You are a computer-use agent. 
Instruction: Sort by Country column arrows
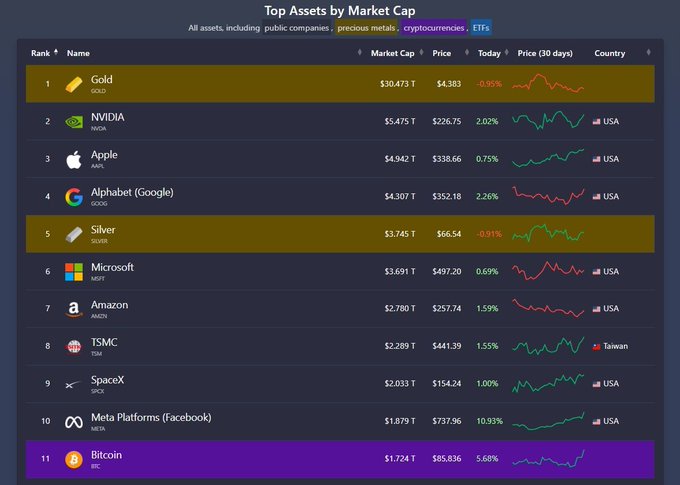click(x=648, y=52)
